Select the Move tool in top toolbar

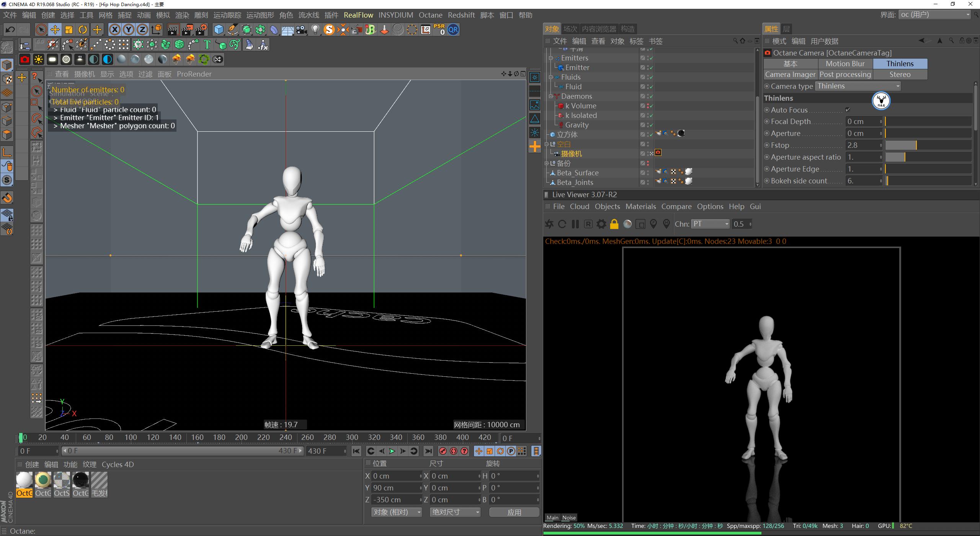click(x=55, y=29)
